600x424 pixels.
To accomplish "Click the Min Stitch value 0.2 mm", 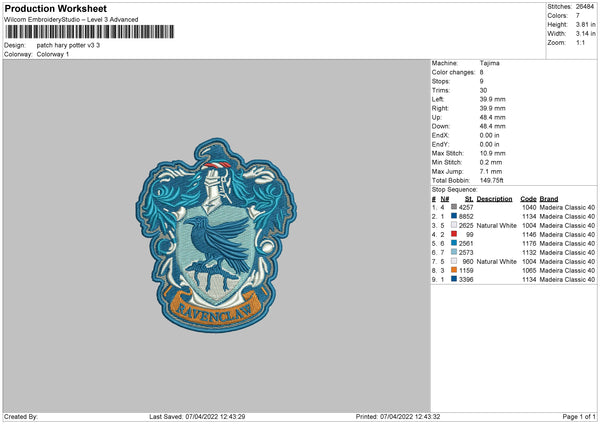I will pos(491,162).
